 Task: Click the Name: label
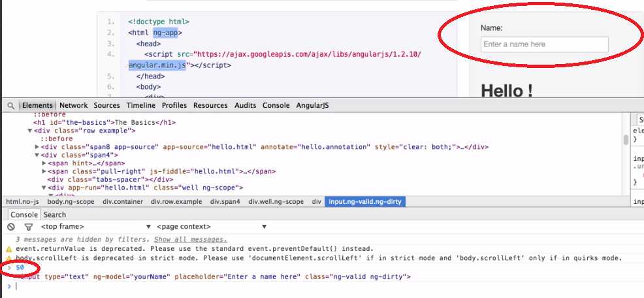[x=492, y=28]
